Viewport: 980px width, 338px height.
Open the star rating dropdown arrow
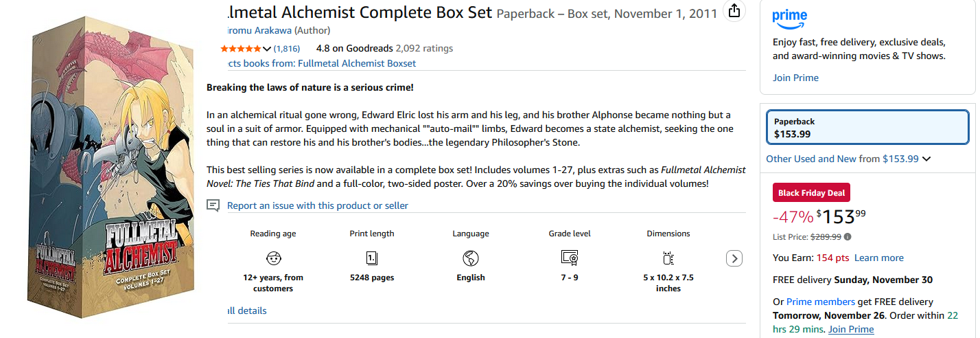267,49
